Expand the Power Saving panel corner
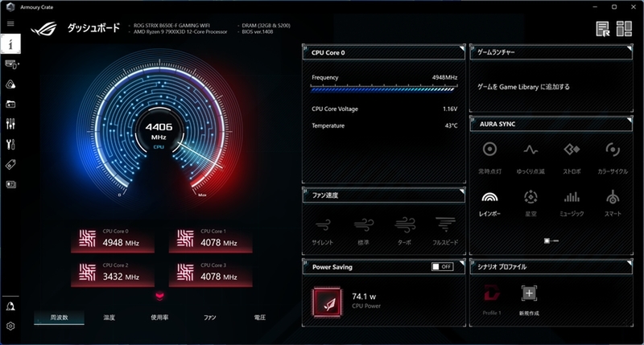Screen dimensions: 644x345 click(x=461, y=263)
